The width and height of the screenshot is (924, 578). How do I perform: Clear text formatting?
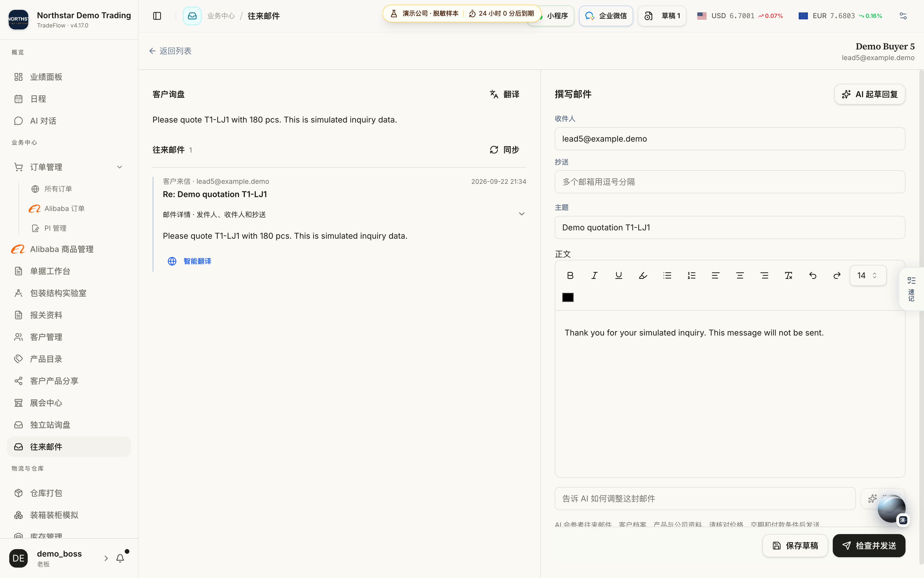point(789,275)
